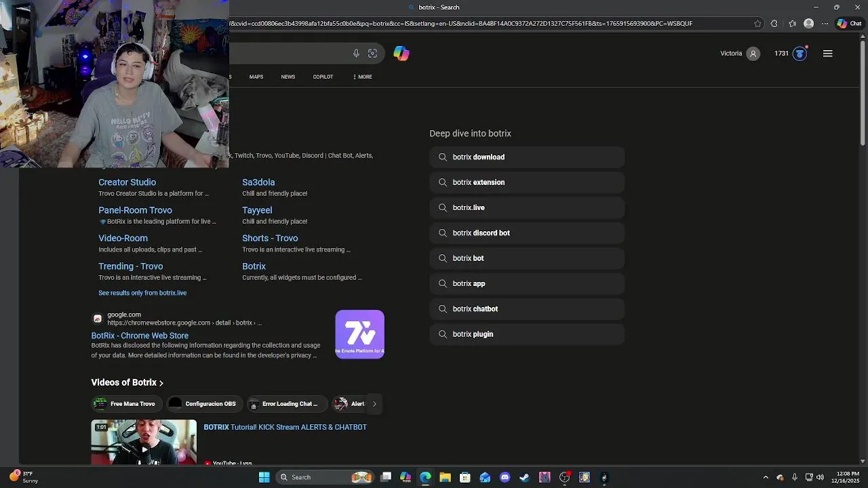Click Edge profile avatar in toolbar
This screenshot has height=488, width=868.
[x=808, y=24]
